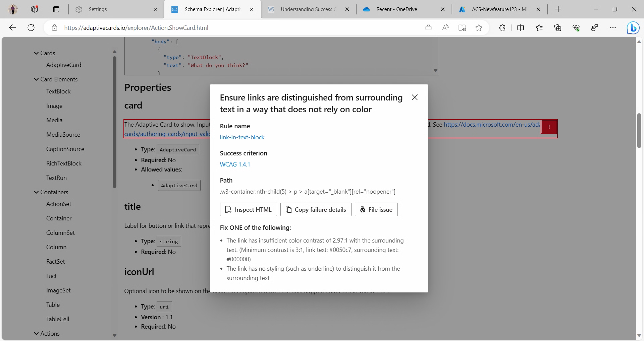Open split screen view
Viewport: 644px width, 341px height.
520,28
